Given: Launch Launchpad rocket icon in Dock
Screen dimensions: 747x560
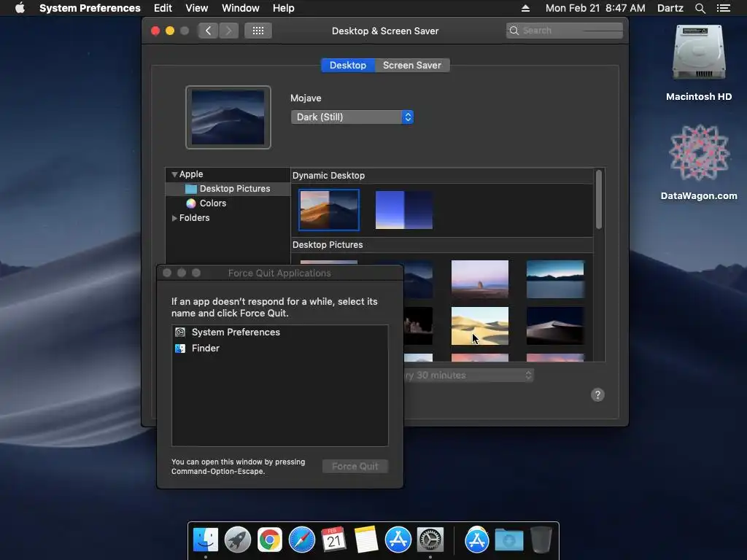Looking at the screenshot, I should point(238,540).
